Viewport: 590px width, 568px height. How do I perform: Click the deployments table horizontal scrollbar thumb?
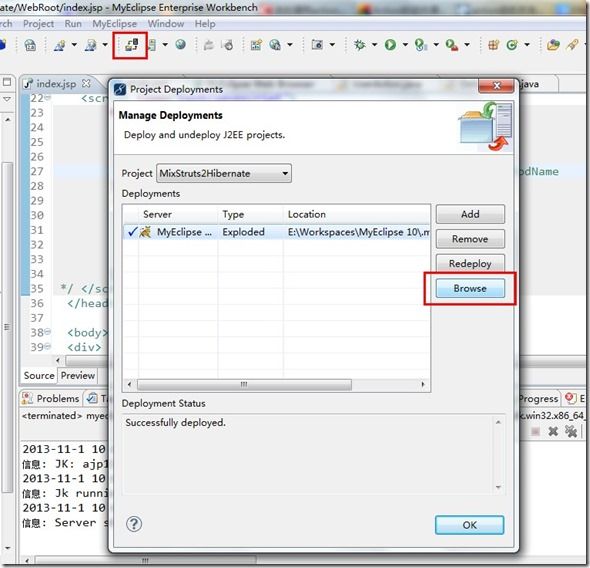pos(244,384)
